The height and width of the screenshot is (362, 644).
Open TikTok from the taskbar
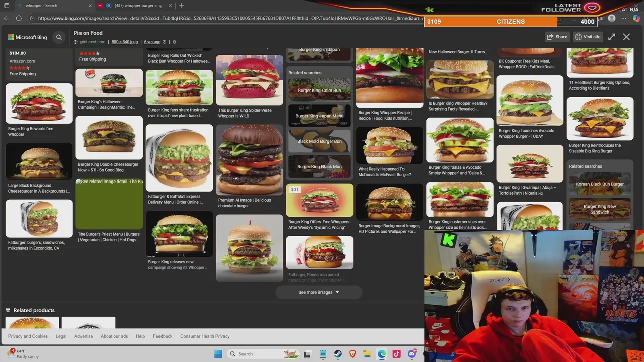tap(396, 354)
